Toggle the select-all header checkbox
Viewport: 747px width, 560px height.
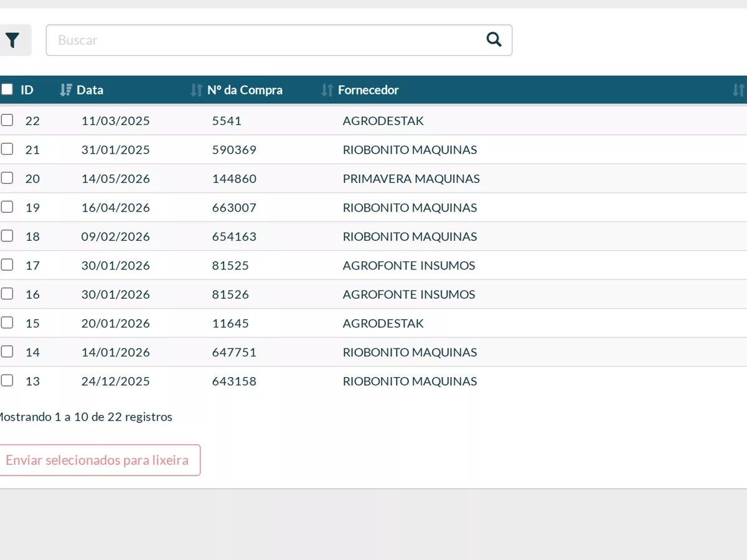pyautogui.click(x=7, y=90)
